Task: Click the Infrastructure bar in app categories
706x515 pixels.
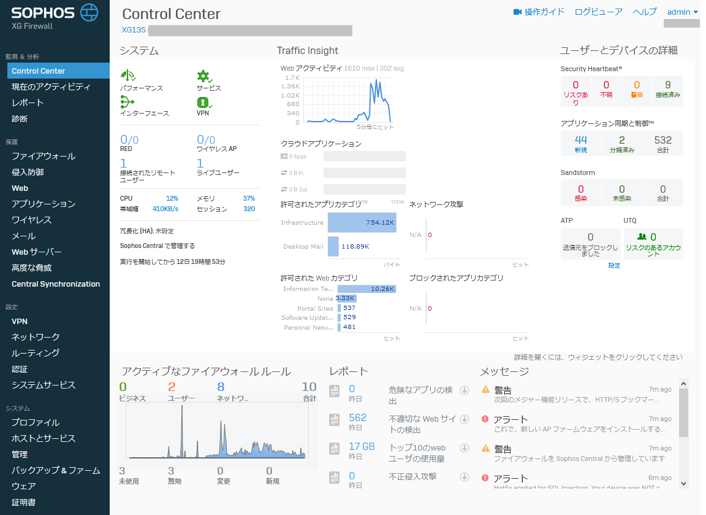Action: [x=361, y=223]
